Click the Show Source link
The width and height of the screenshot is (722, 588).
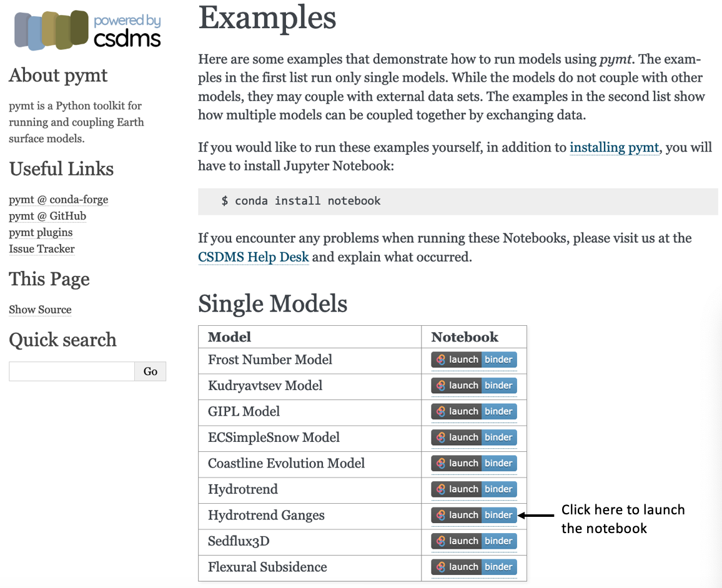pyautogui.click(x=40, y=310)
